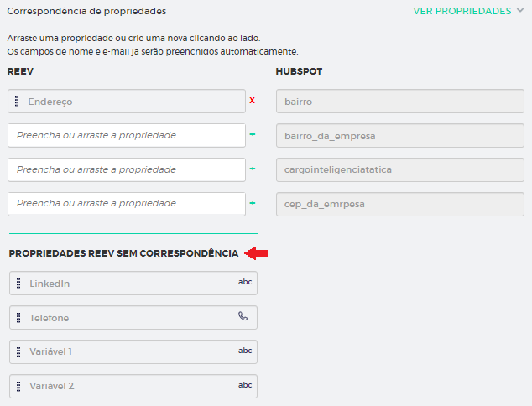Click drag handle on Endereço field

click(17, 101)
